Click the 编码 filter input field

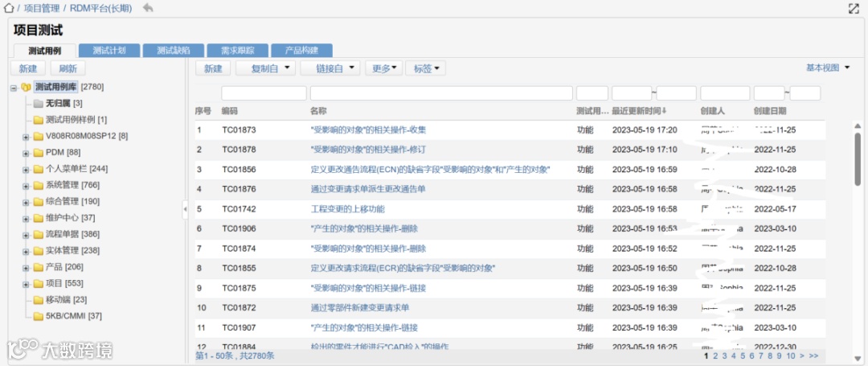point(264,93)
